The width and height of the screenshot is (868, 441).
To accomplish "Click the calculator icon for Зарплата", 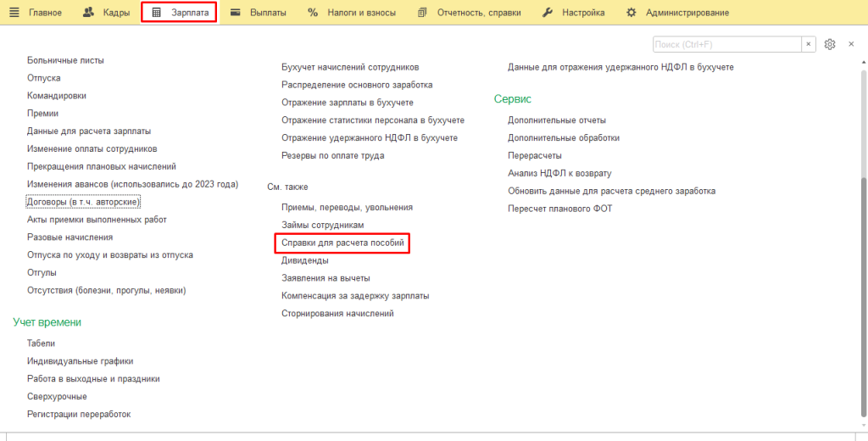I will click(x=156, y=13).
